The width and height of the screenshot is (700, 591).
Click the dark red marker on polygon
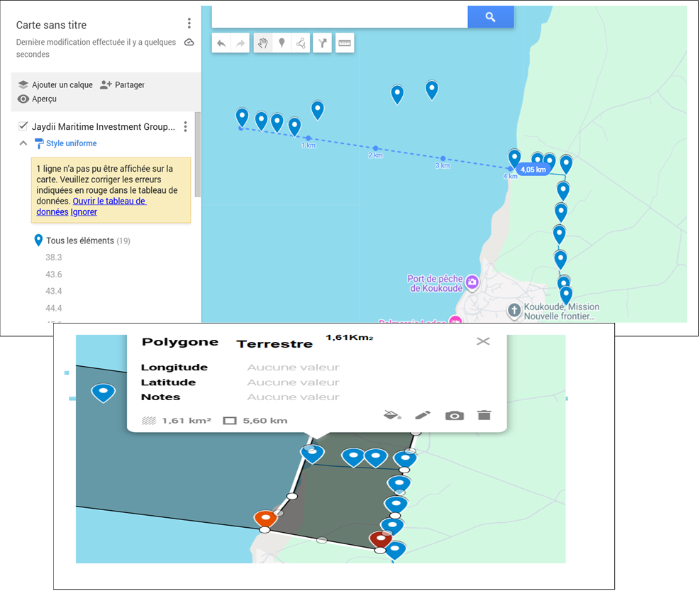[x=381, y=538]
